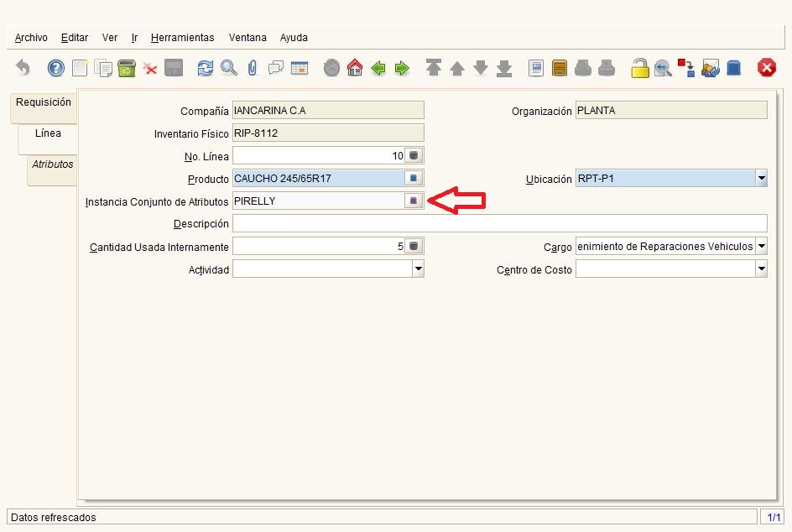Expand the Actividad dropdown

click(x=418, y=269)
